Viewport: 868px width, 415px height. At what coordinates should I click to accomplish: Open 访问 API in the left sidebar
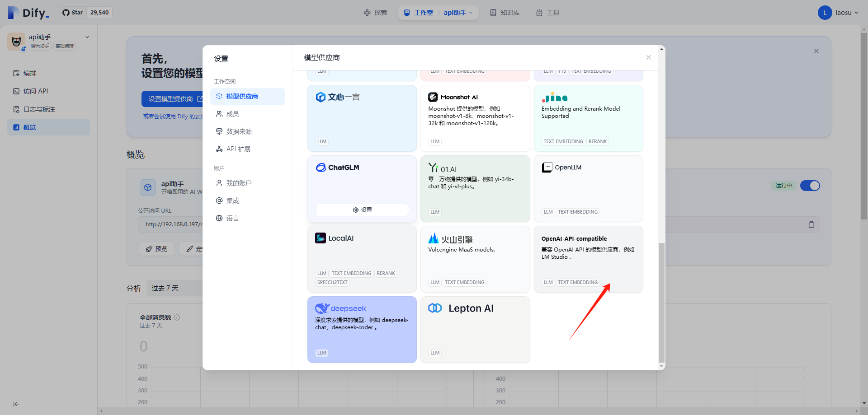click(49, 91)
